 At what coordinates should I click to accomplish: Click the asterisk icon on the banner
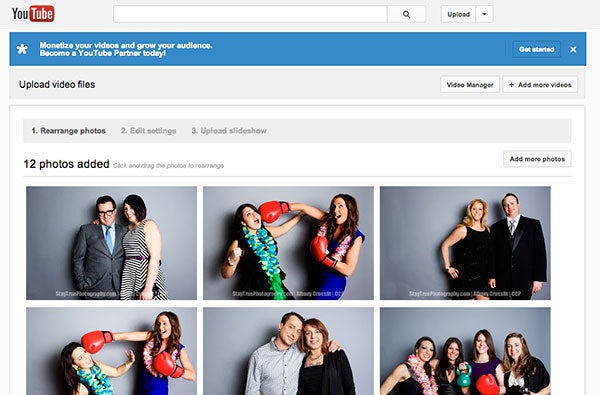[x=22, y=49]
